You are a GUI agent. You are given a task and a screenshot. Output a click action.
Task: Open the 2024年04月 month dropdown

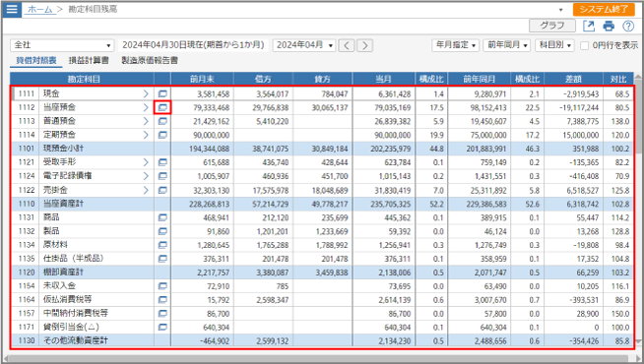point(304,45)
